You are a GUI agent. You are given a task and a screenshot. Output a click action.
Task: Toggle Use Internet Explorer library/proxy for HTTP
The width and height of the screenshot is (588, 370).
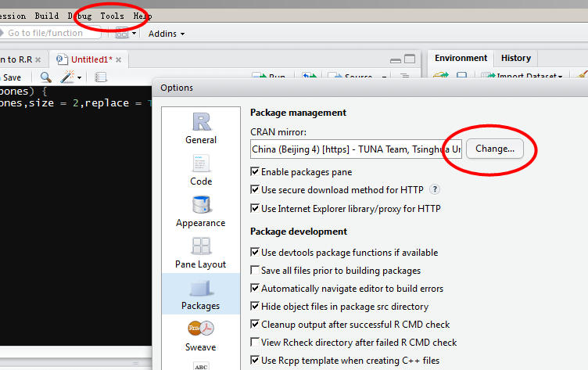click(x=255, y=208)
